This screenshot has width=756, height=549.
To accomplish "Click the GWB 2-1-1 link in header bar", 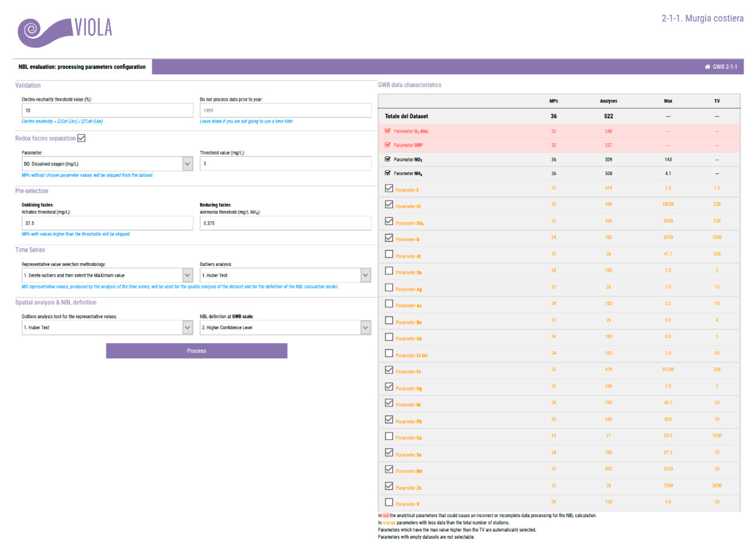I will tap(725, 67).
